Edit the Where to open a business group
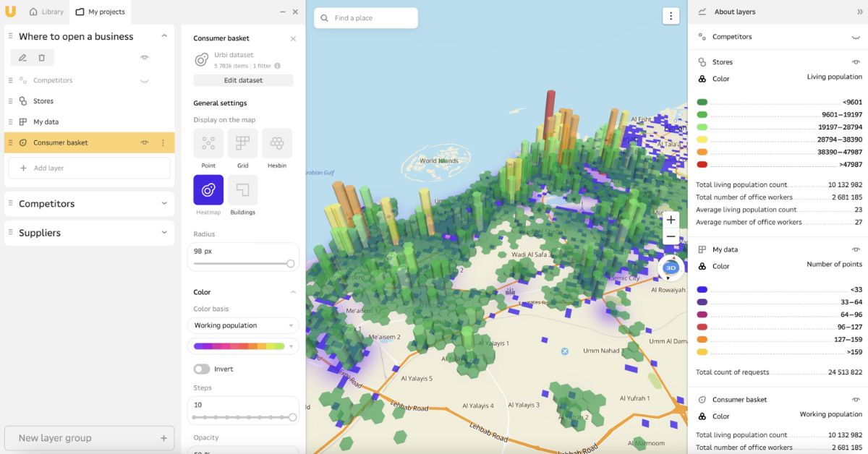This screenshot has width=868, height=454. coord(22,58)
